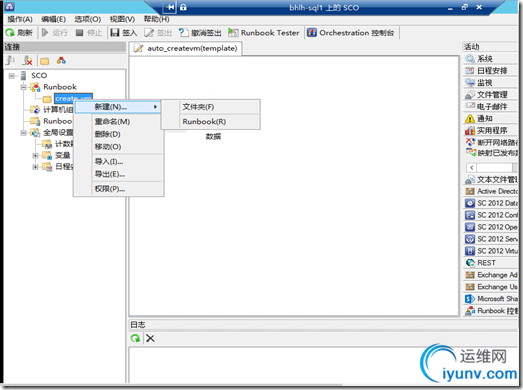Expand the 日程 tree node
Screen dimensions: 523x390
pos(35,167)
